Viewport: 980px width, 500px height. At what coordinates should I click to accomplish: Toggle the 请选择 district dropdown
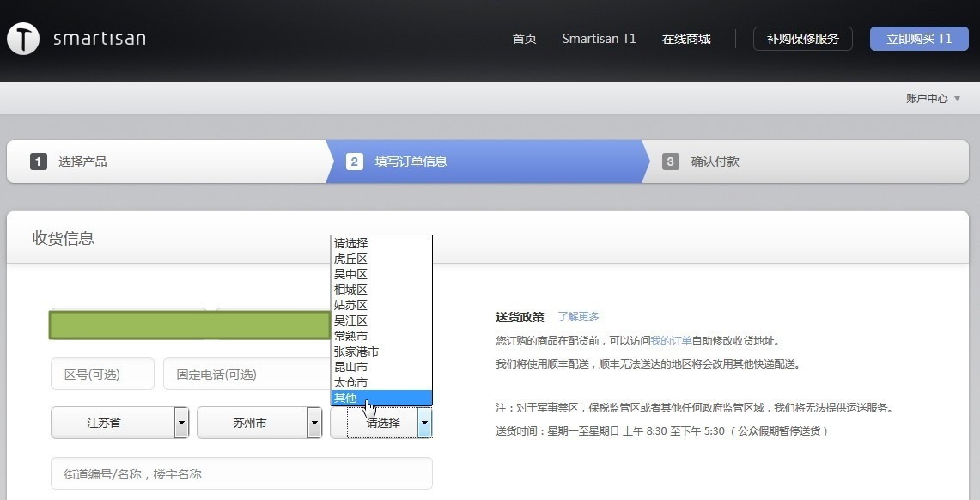(x=381, y=424)
